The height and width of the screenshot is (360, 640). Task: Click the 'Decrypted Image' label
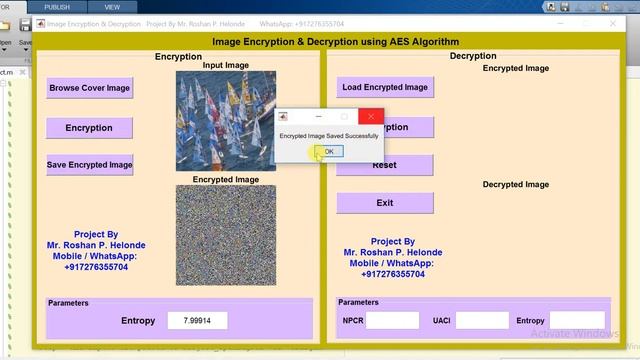[x=516, y=184]
